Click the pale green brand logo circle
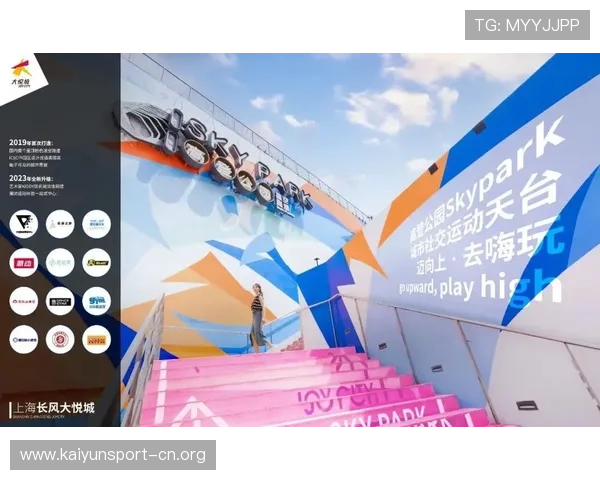600x480 pixels. pos(60,263)
